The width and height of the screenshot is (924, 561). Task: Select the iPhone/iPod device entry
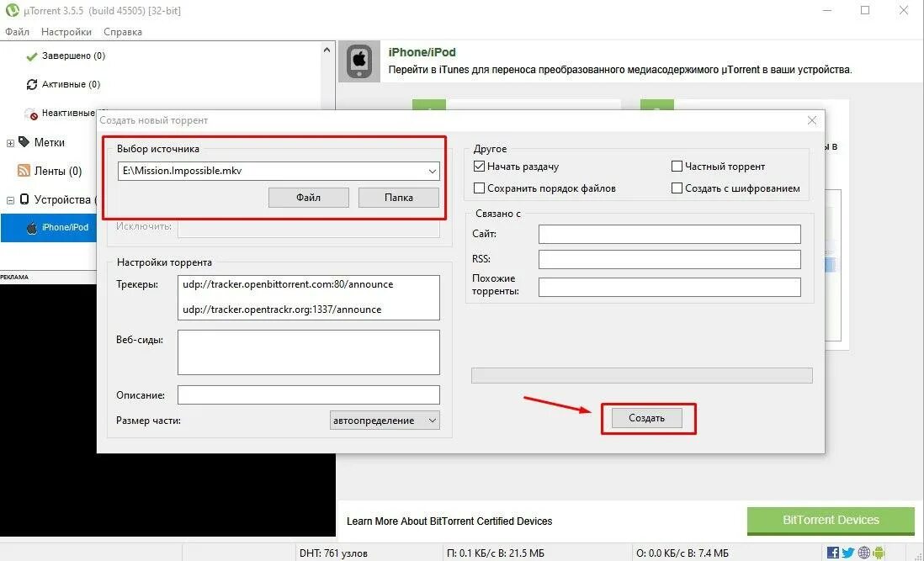click(x=48, y=227)
